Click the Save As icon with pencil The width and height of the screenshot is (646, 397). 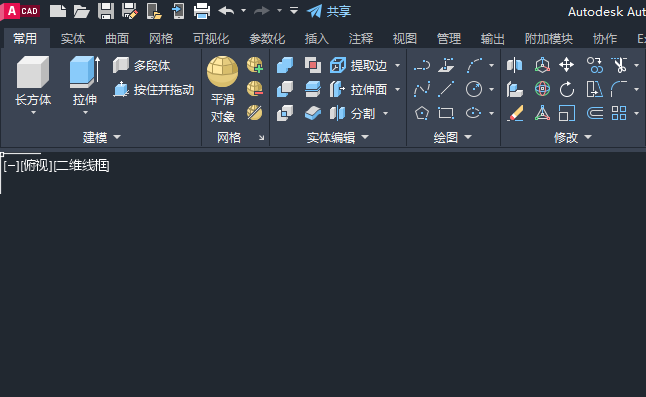click(130, 11)
